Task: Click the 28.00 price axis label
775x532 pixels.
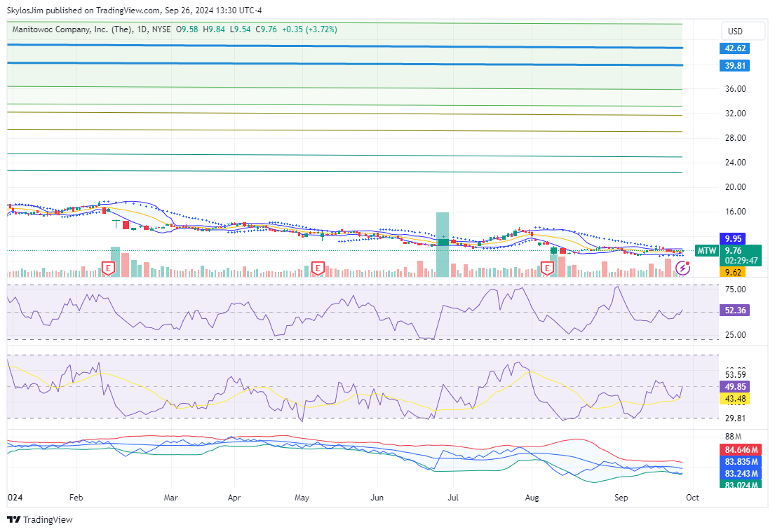Action: point(736,138)
